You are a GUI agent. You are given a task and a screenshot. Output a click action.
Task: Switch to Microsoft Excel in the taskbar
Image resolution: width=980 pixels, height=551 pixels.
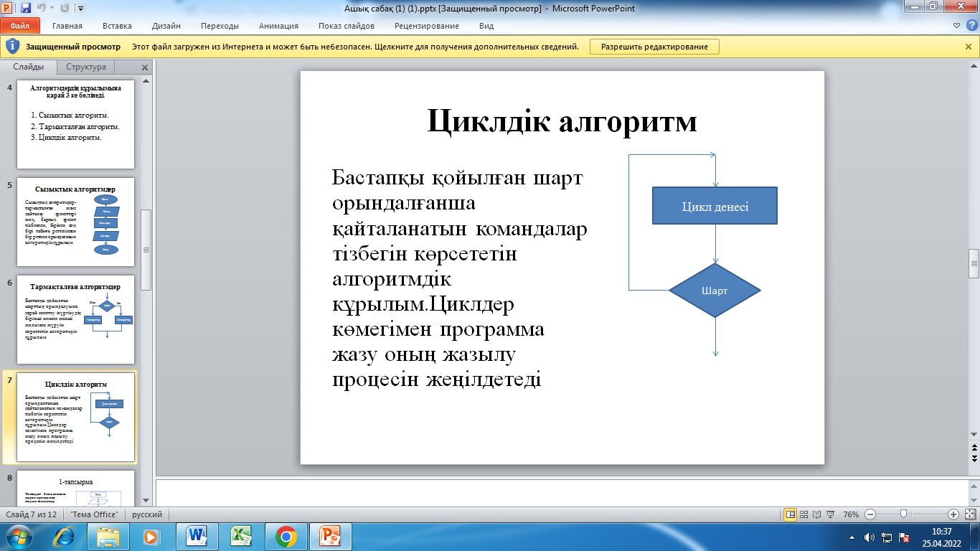pyautogui.click(x=241, y=537)
